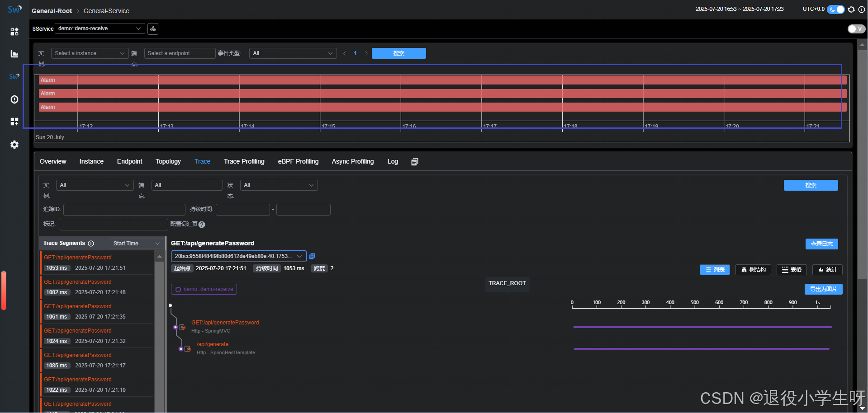The height and width of the screenshot is (413, 868).
Task: Open the trace 实例 All dropdown
Action: click(95, 185)
